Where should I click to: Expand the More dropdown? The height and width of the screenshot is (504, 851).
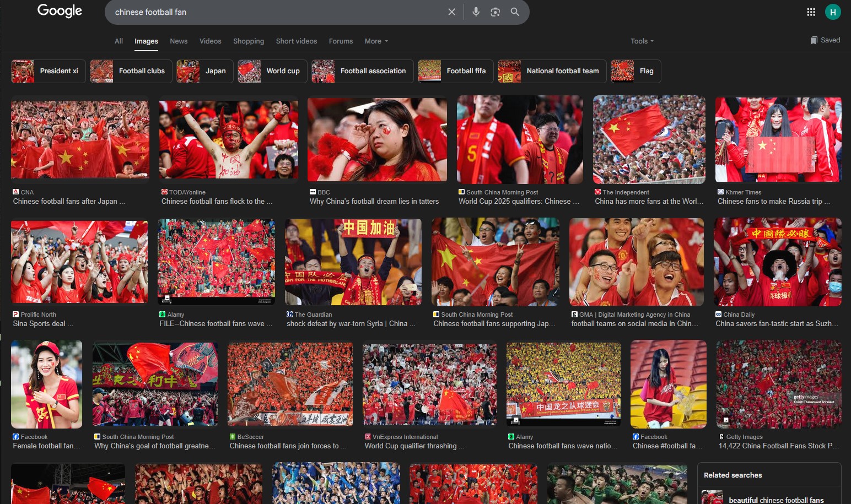point(376,41)
